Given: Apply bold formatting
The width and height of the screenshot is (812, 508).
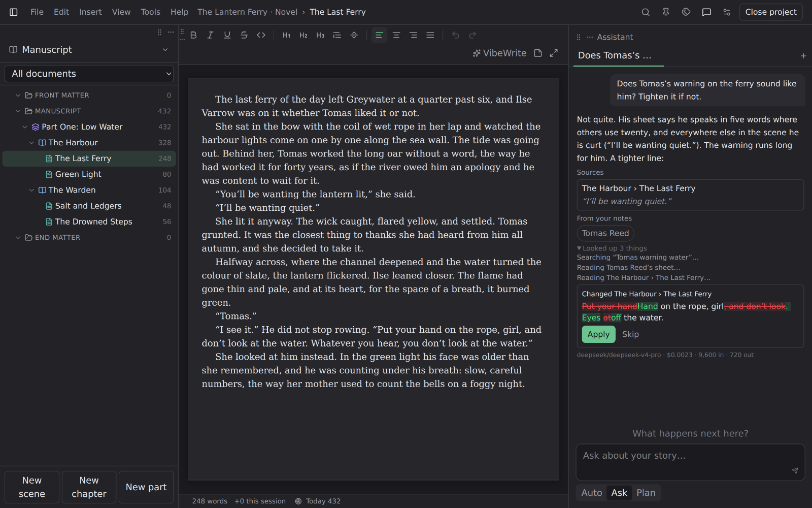Looking at the screenshot, I should pos(193,35).
